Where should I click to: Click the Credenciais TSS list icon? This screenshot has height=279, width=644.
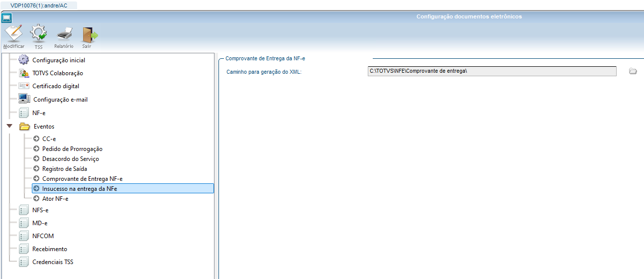pyautogui.click(x=23, y=262)
